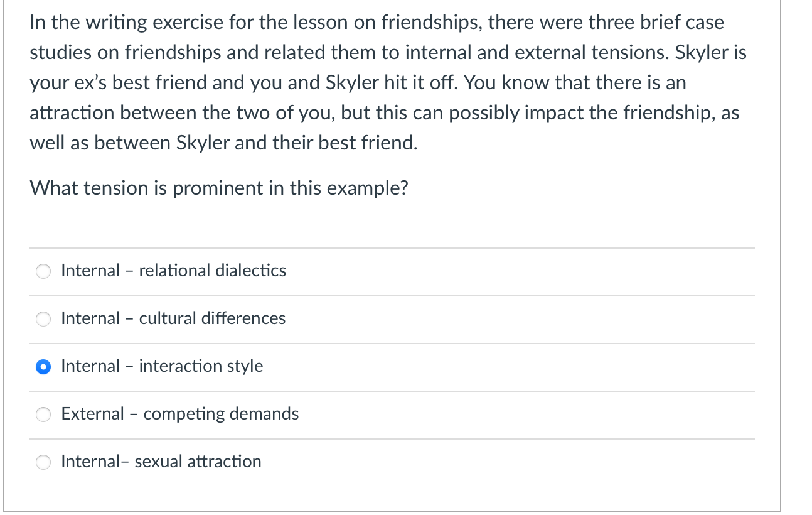The width and height of the screenshot is (812, 515).
Task: Click the last answer row in the list
Action: point(392,462)
